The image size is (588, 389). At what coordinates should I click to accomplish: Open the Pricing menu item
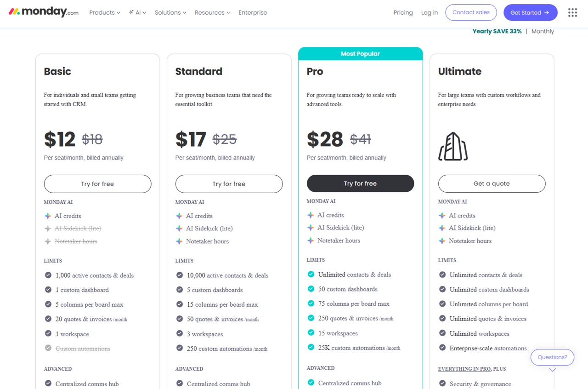tap(403, 12)
